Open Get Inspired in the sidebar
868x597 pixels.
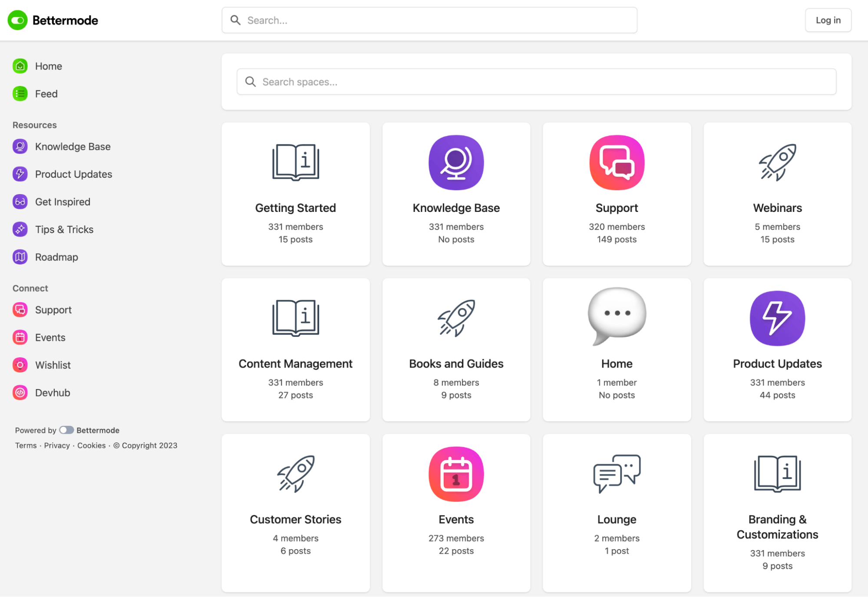click(x=63, y=202)
